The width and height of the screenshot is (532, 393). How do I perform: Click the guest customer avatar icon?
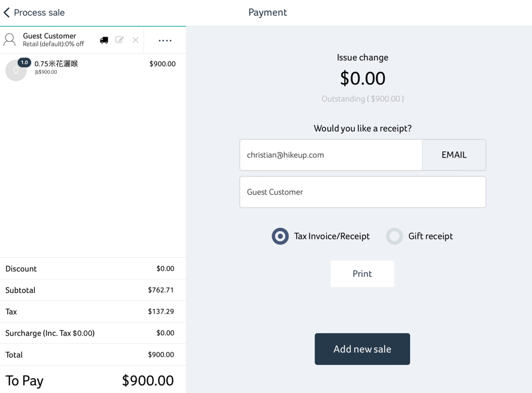10,40
